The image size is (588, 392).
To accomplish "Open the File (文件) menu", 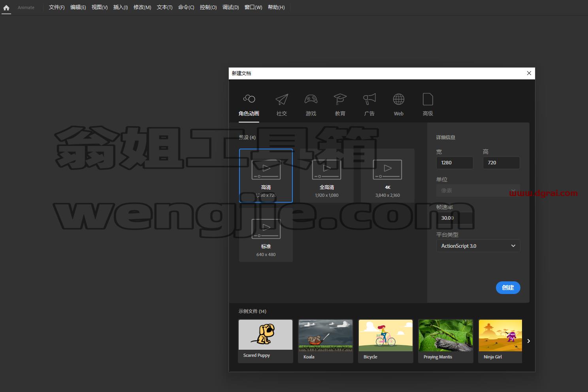I will click(x=57, y=8).
